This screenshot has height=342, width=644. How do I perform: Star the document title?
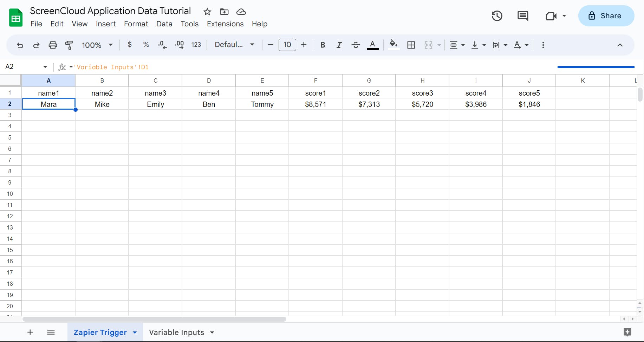[x=207, y=12]
